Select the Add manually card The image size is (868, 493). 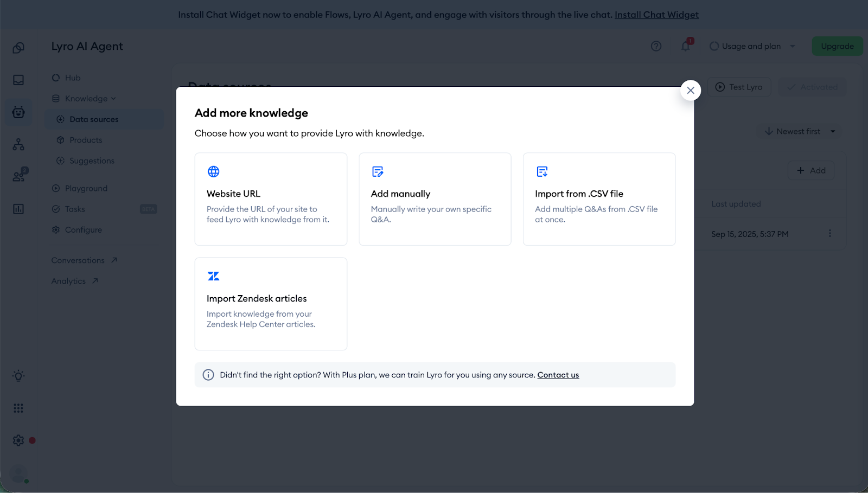click(x=435, y=199)
